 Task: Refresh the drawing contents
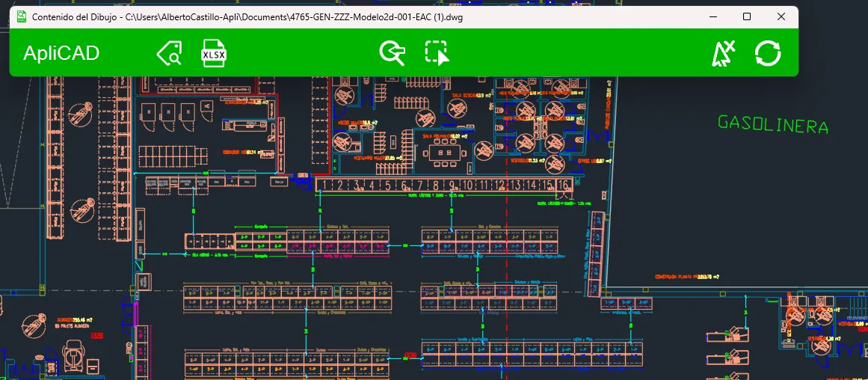(x=768, y=54)
